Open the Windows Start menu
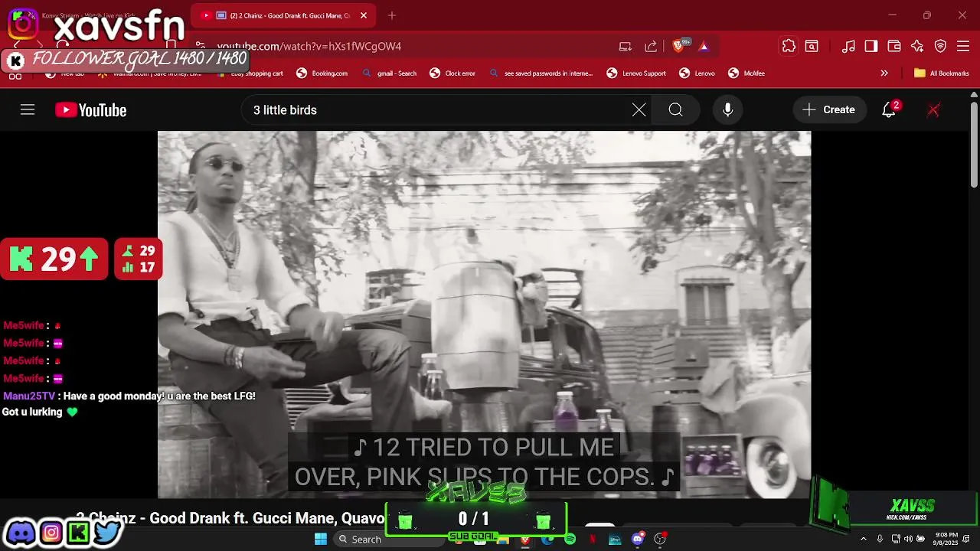980x551 pixels. [321, 540]
